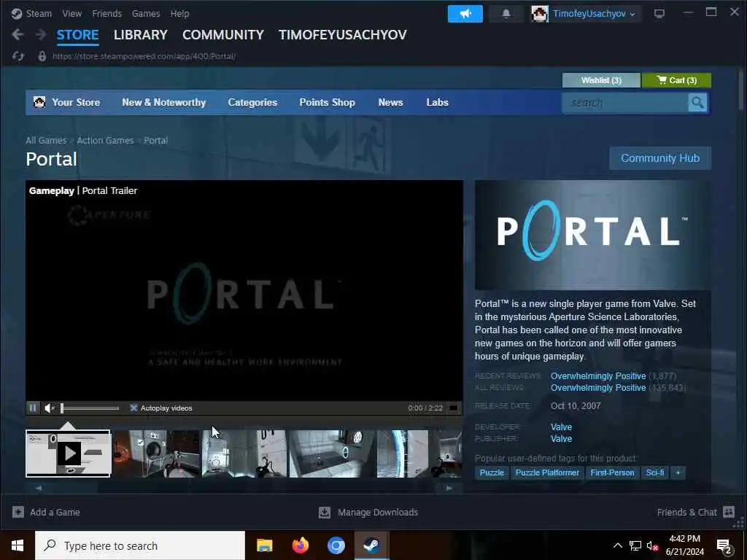Click the TimofeyUsachyov avatar picture

pos(539,14)
